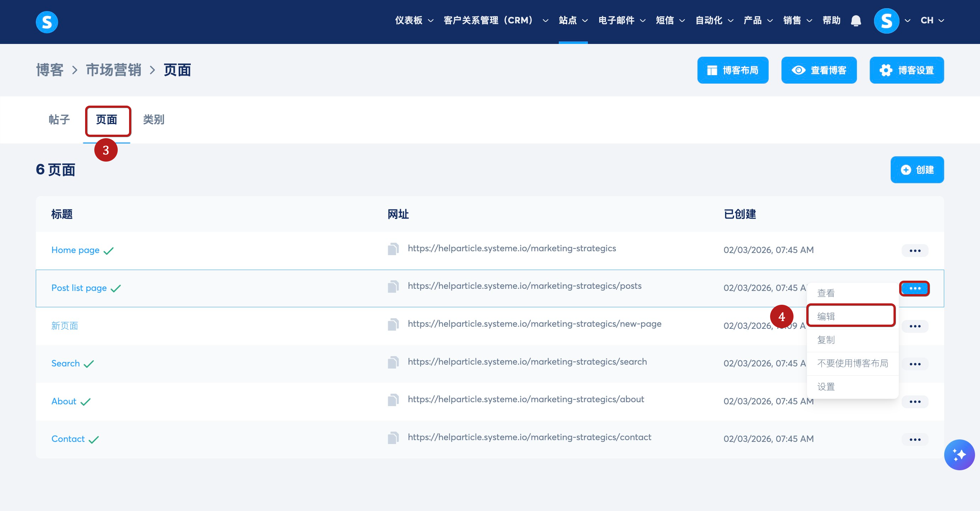Viewport: 980px width, 511px height.
Task: Click the 创建 button
Action: [x=917, y=170]
